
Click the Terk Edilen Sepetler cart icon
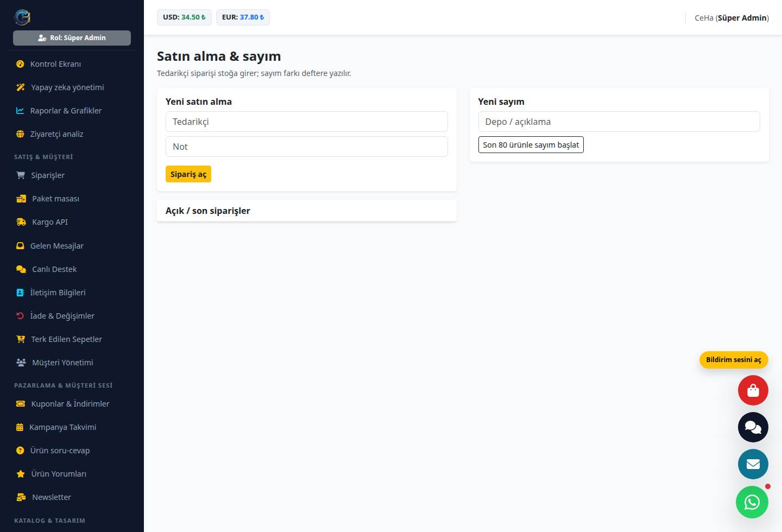(x=21, y=339)
